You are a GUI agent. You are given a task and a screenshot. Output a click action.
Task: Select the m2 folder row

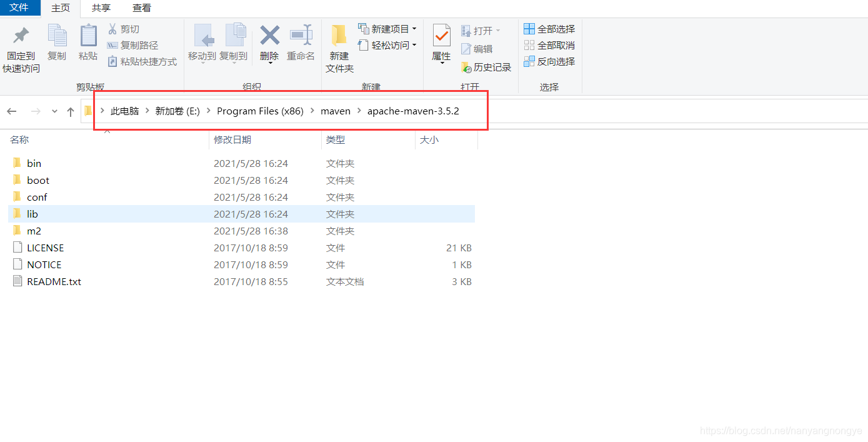[242, 231]
